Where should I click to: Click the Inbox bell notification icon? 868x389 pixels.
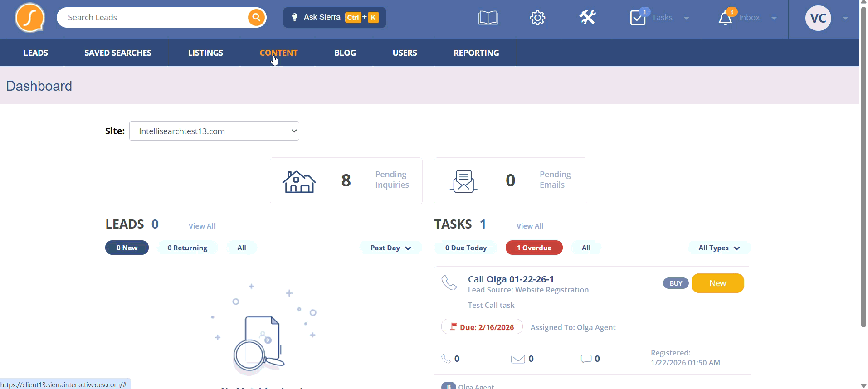725,18
